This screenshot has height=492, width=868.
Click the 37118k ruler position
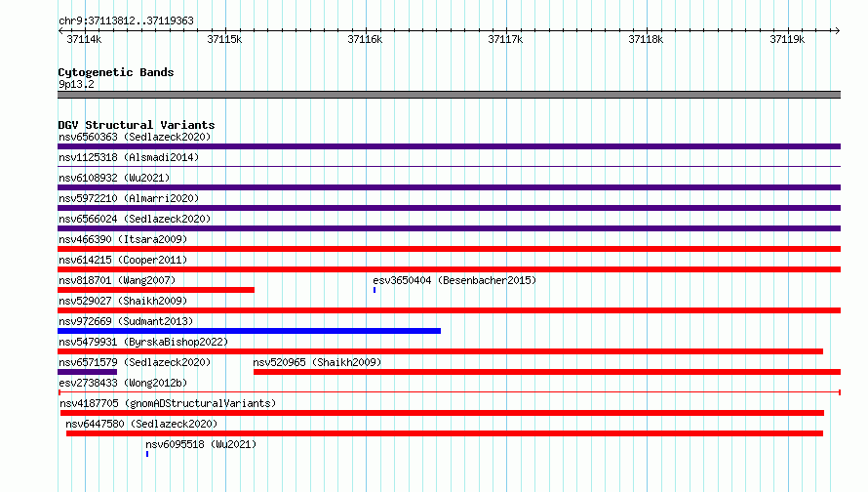point(646,39)
